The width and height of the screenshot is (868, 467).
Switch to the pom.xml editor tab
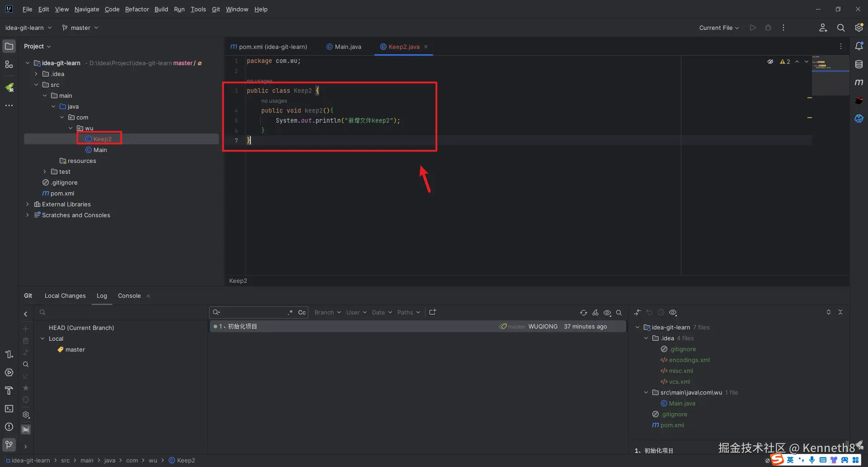tap(269, 47)
